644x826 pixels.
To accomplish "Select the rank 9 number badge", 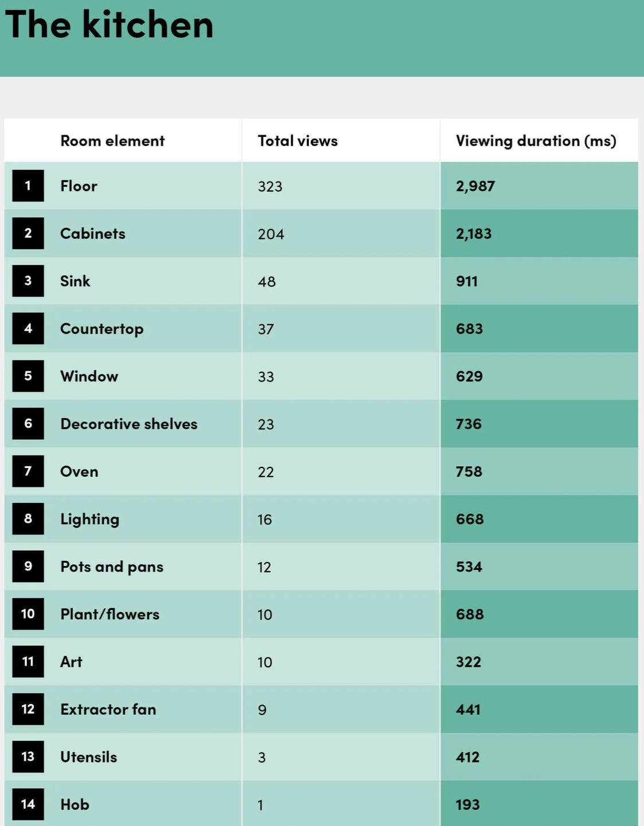I will coord(28,566).
